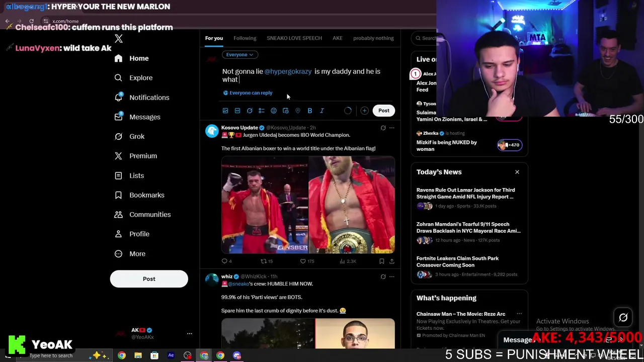Open Fortnite South Park Crossover news
Image resolution: width=644 pixels, height=362 pixels.
coord(469,266)
